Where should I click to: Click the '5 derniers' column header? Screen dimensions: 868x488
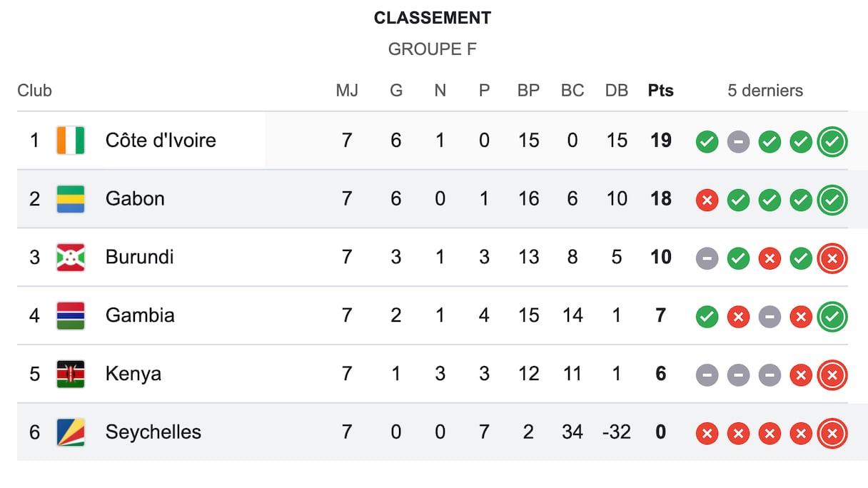tap(765, 91)
